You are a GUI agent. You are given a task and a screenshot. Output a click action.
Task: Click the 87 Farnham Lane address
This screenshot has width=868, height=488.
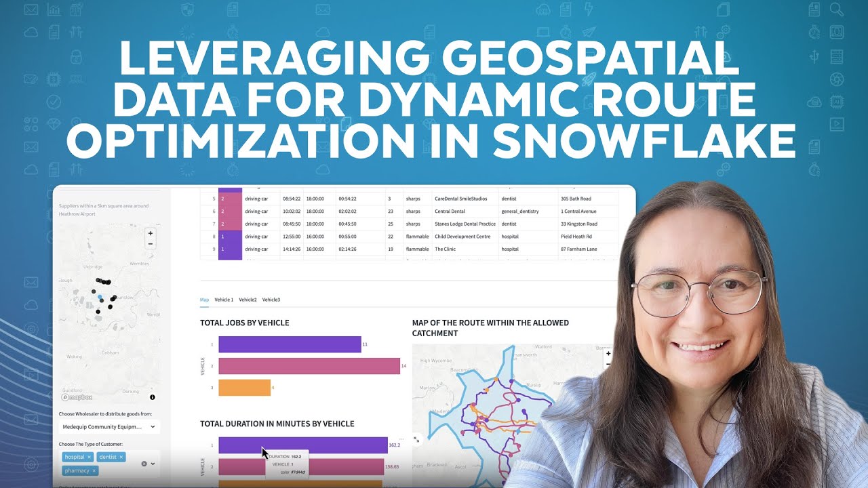(579, 249)
